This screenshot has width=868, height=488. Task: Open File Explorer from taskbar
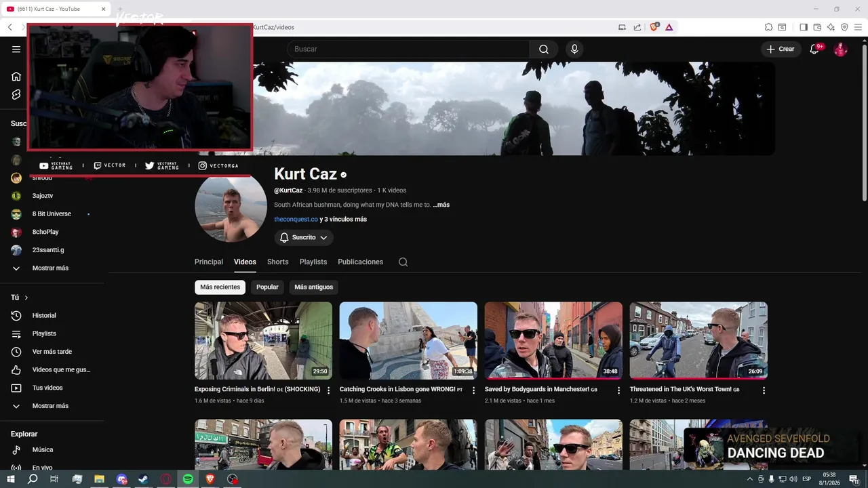99,479
